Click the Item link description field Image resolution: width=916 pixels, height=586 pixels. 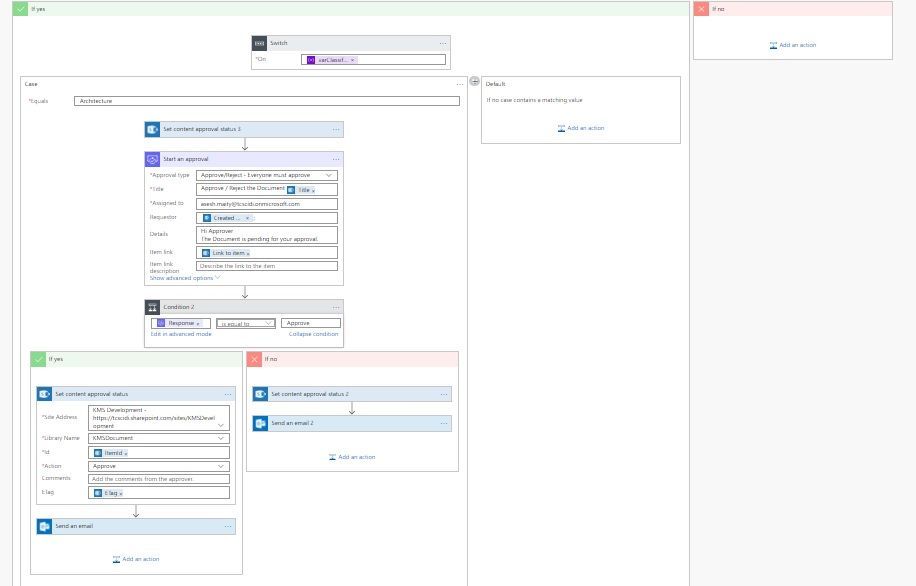click(x=267, y=266)
